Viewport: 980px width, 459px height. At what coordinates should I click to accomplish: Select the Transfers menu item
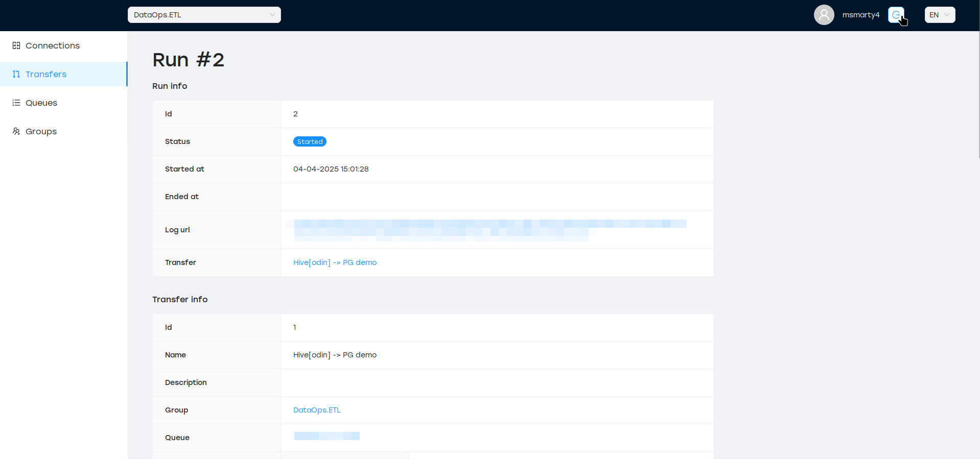pyautogui.click(x=46, y=74)
